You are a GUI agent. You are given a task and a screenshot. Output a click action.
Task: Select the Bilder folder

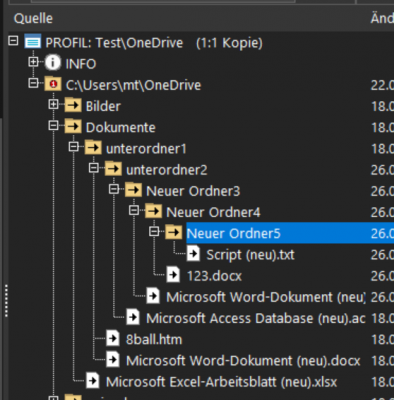[103, 106]
